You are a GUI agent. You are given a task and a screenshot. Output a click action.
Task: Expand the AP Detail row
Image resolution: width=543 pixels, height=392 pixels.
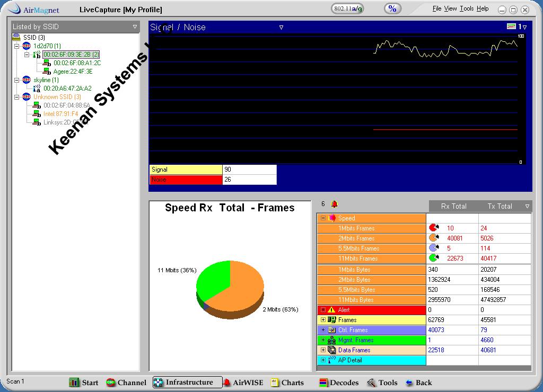pyautogui.click(x=323, y=360)
